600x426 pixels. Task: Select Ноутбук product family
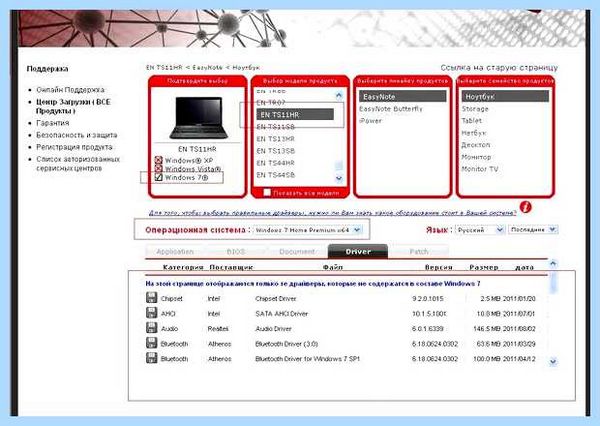click(505, 96)
